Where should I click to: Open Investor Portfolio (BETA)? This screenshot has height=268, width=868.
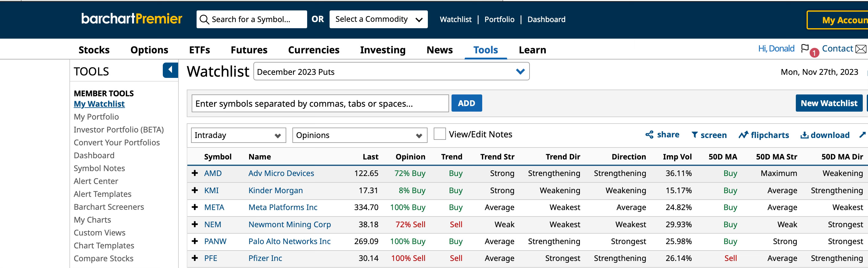(x=119, y=129)
